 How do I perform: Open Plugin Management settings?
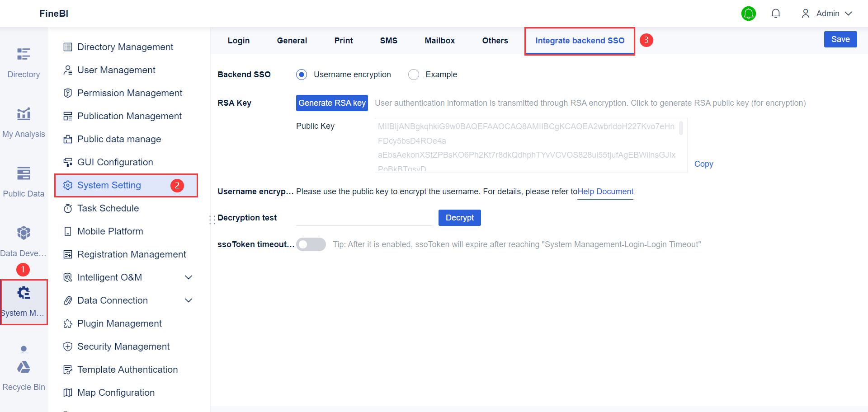[119, 323]
